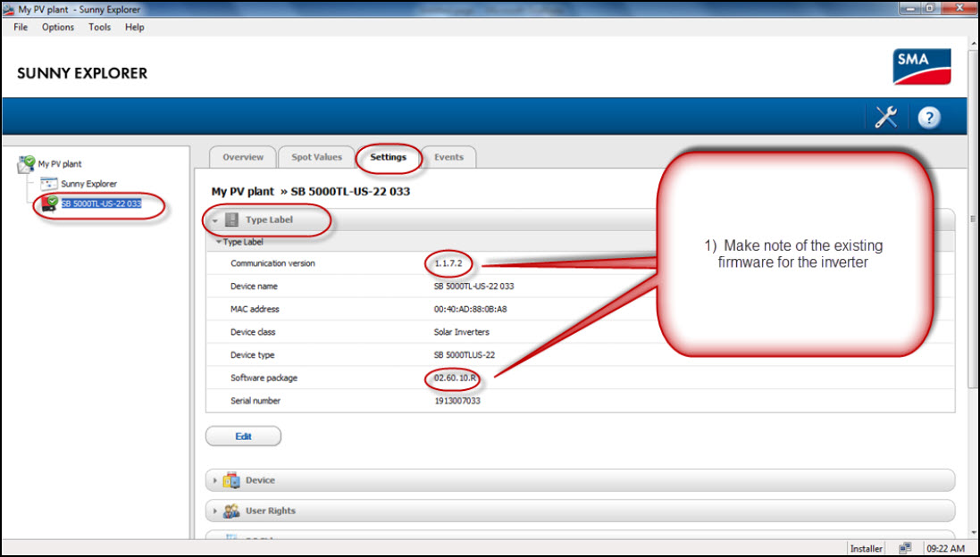
Task: Click the Communication version label
Action: [x=272, y=263]
